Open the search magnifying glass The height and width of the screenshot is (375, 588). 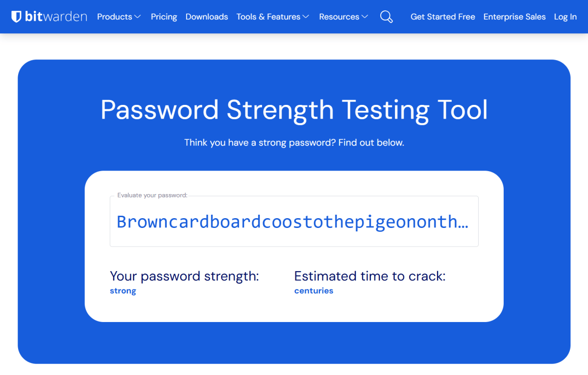pyautogui.click(x=386, y=17)
